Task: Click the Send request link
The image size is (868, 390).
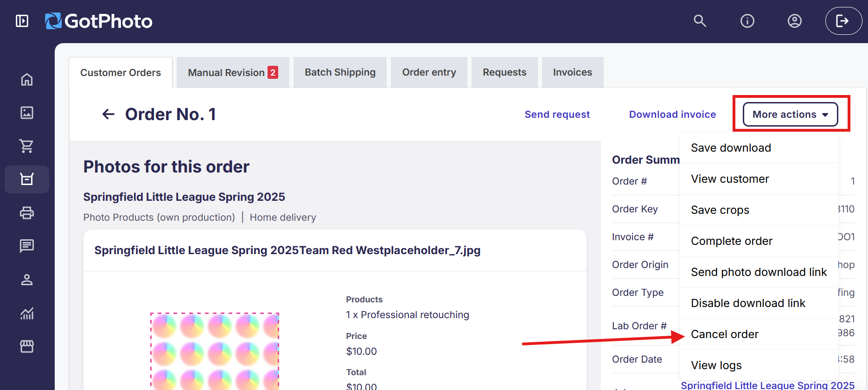Action: point(557,115)
